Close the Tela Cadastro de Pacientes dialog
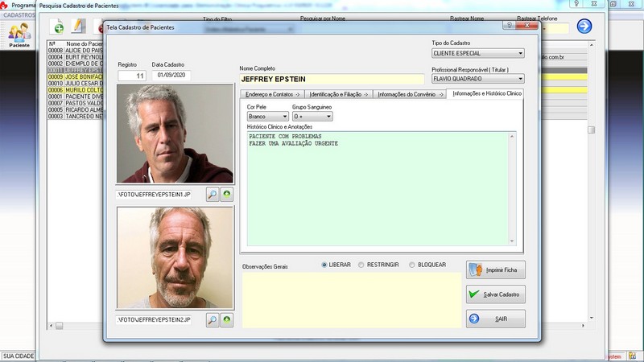This screenshot has height=362, width=644. (527, 26)
